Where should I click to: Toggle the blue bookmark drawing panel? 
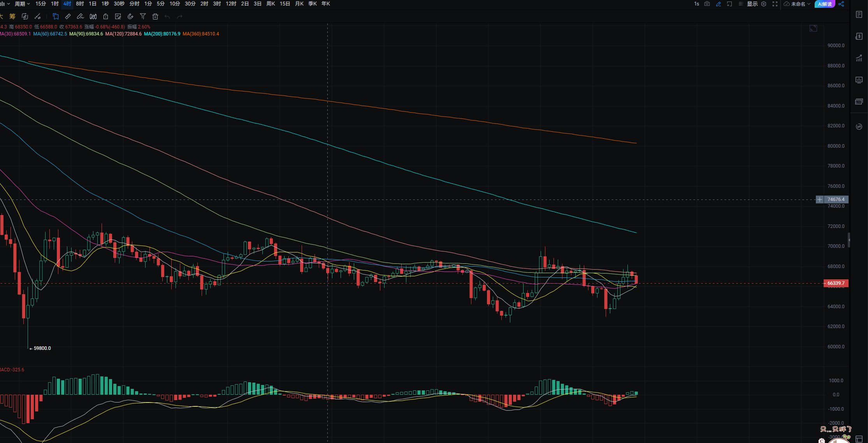56,16
